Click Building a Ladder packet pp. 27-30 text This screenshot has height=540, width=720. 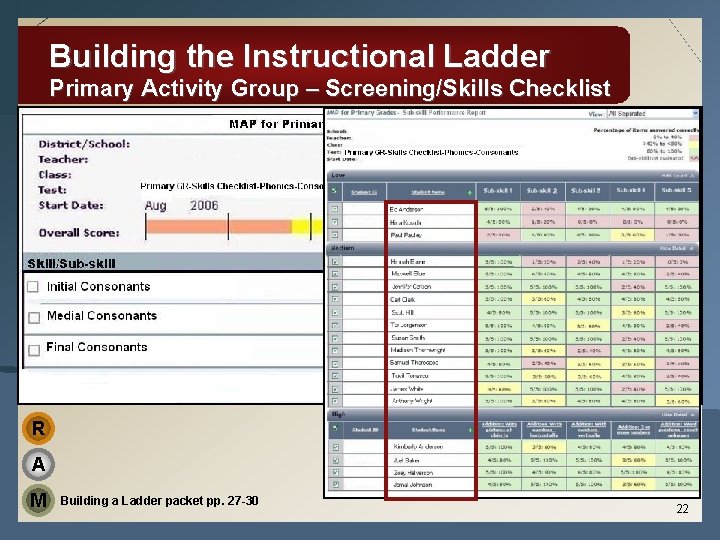(159, 501)
